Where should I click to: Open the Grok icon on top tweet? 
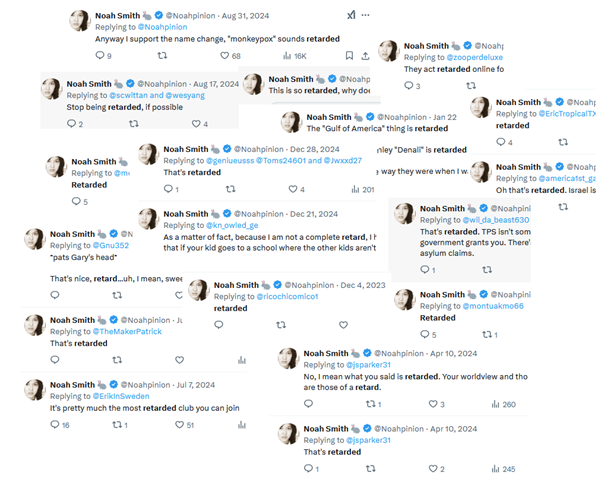[x=351, y=15]
